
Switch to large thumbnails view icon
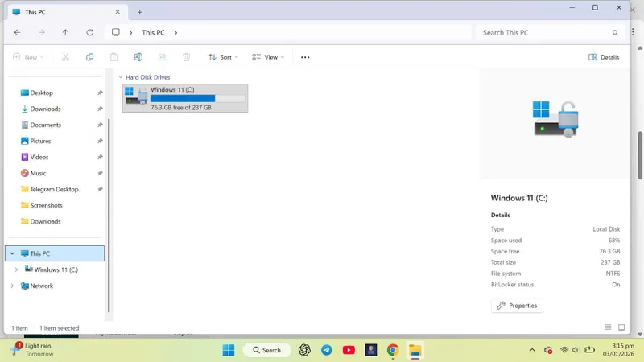point(621,327)
